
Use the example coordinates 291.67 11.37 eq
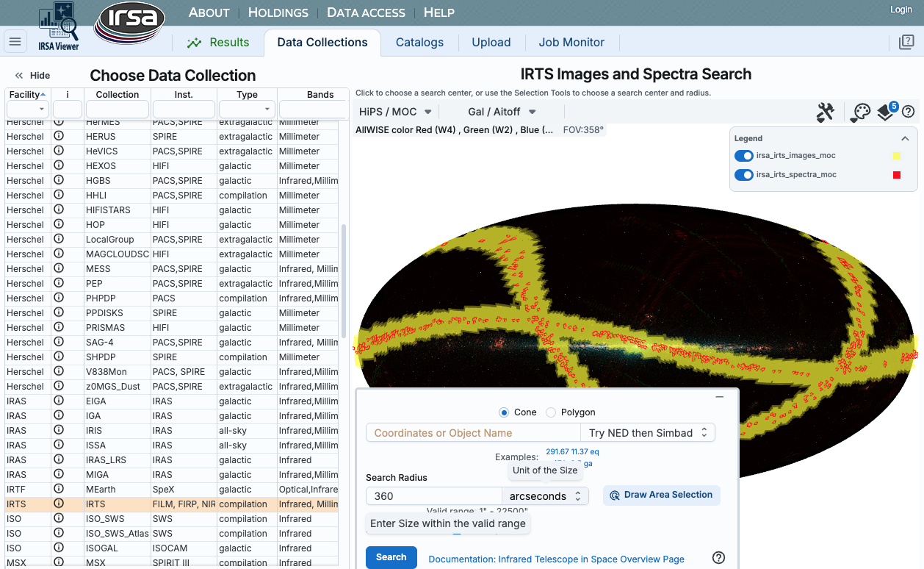click(572, 451)
